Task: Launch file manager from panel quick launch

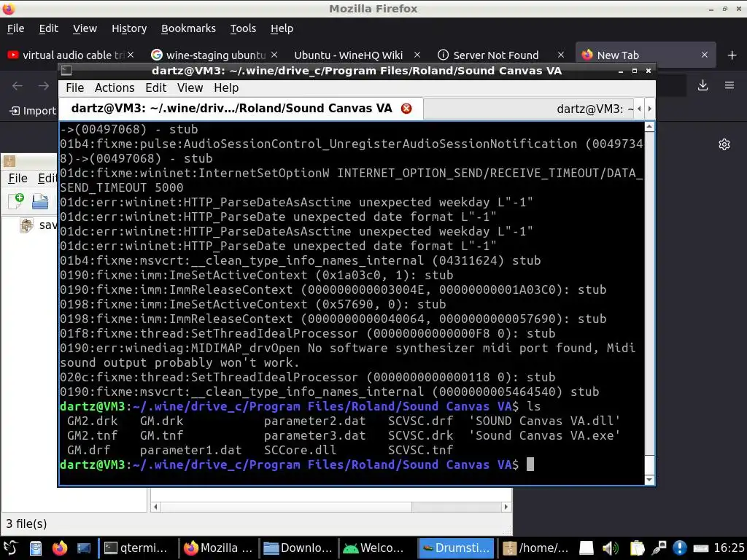Action: [36, 548]
